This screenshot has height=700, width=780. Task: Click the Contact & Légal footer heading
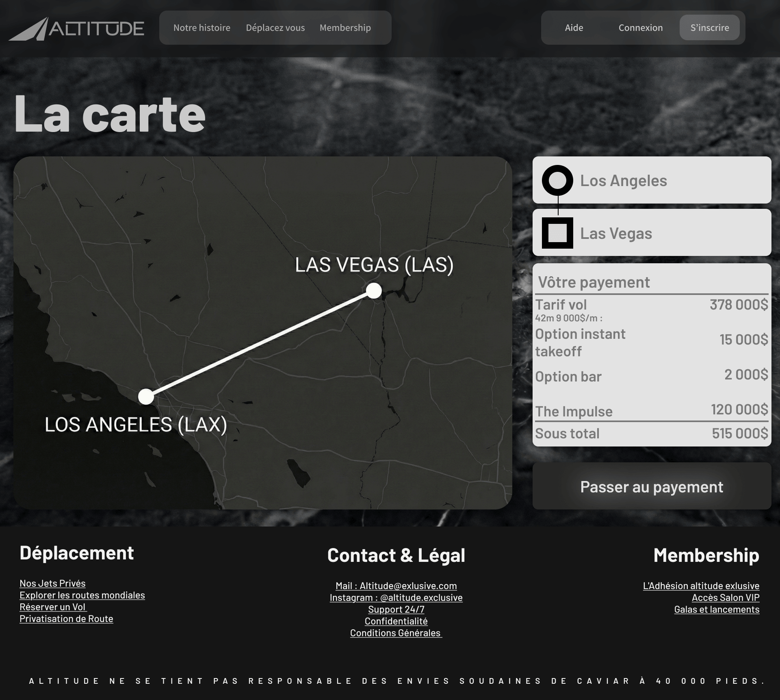(396, 555)
